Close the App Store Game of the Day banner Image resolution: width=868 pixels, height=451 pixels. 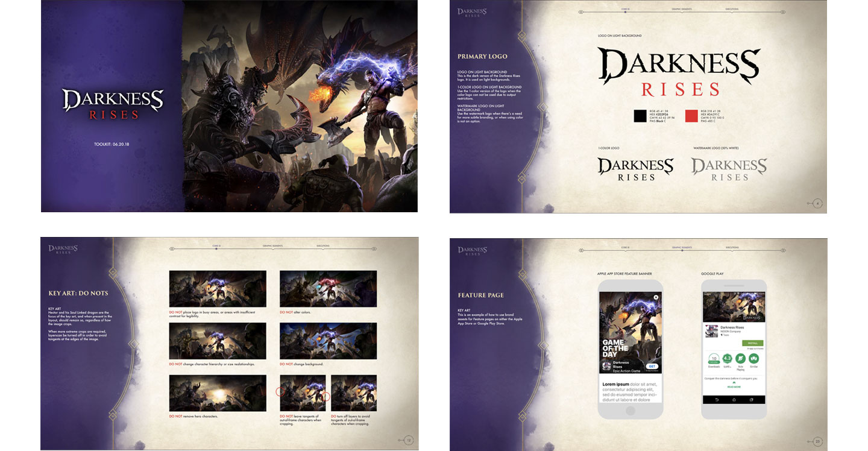point(656,297)
